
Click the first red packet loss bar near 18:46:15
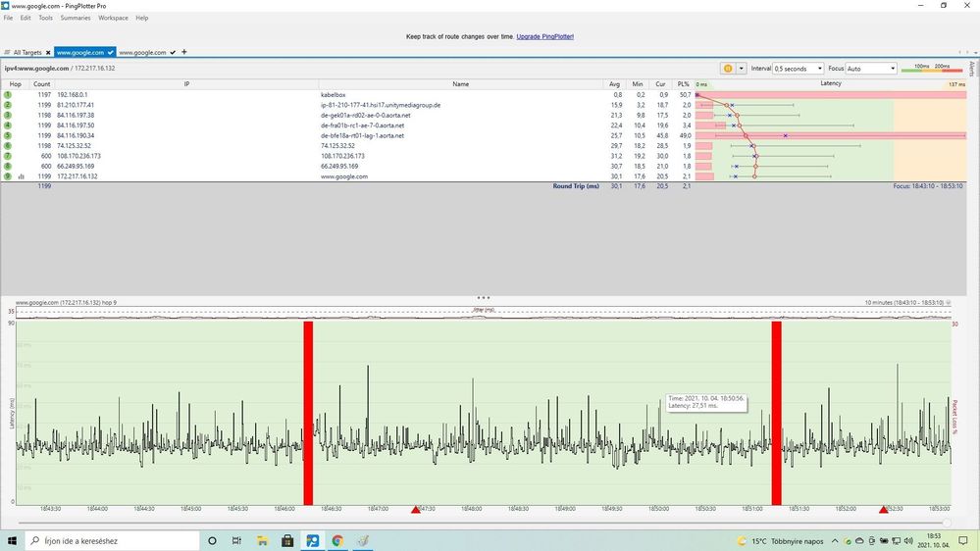pos(308,413)
